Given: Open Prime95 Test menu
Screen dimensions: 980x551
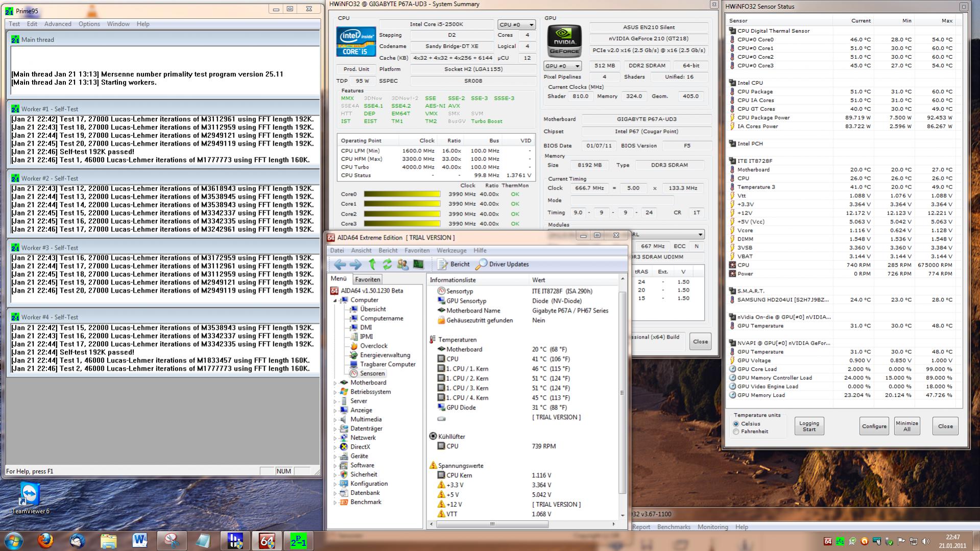Looking at the screenshot, I should click(14, 24).
